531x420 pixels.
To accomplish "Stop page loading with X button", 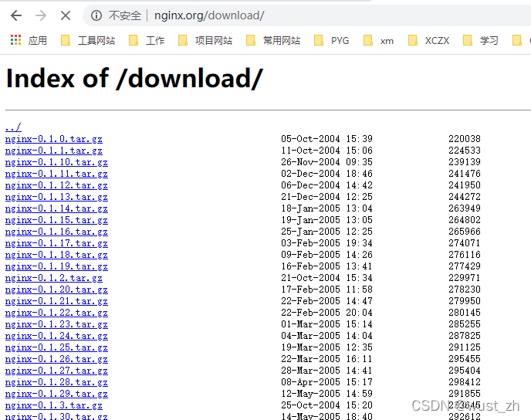I will pos(66,15).
